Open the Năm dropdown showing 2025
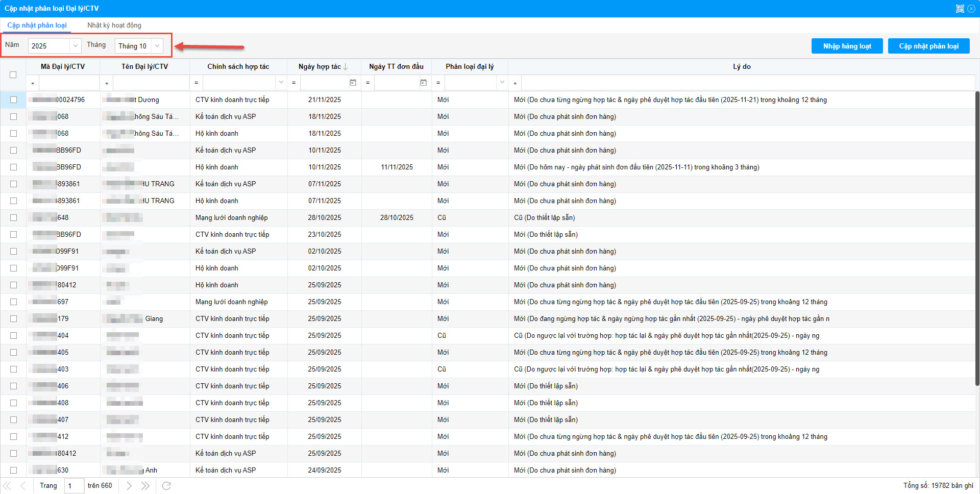Screen dimensions: 980x494 tap(75, 46)
